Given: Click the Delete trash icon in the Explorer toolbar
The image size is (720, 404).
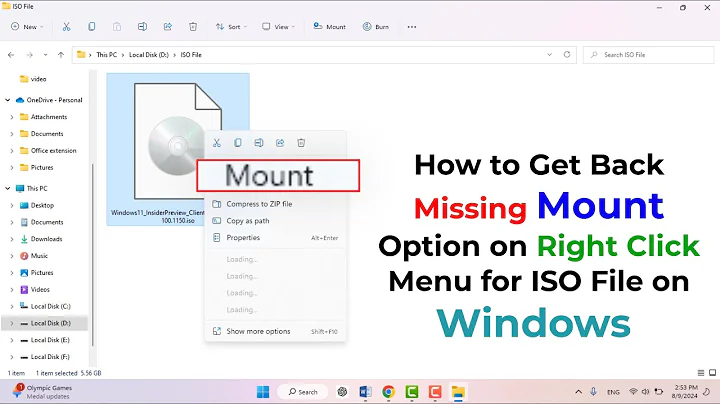Looking at the screenshot, I should (193, 27).
